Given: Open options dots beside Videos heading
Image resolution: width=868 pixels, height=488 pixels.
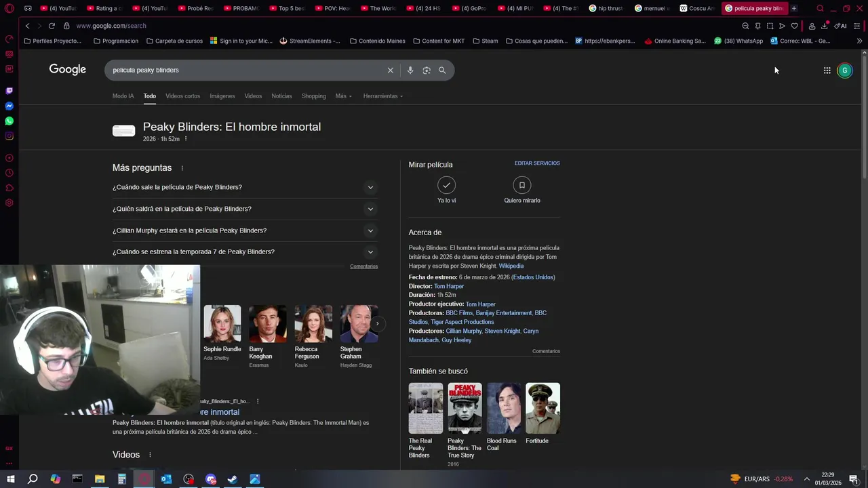Looking at the screenshot, I should point(150,455).
